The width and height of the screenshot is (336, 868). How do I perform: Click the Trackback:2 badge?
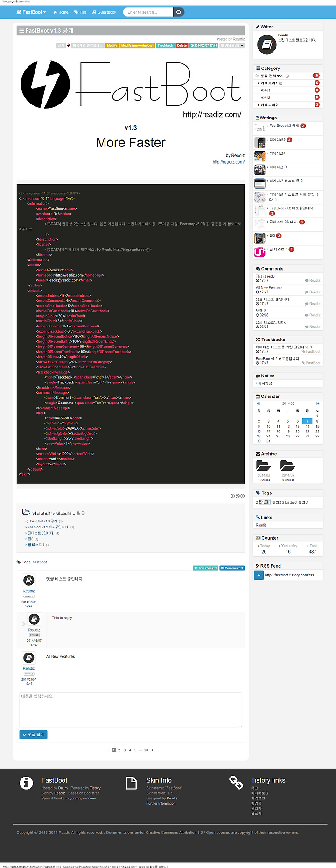pyautogui.click(x=206, y=568)
